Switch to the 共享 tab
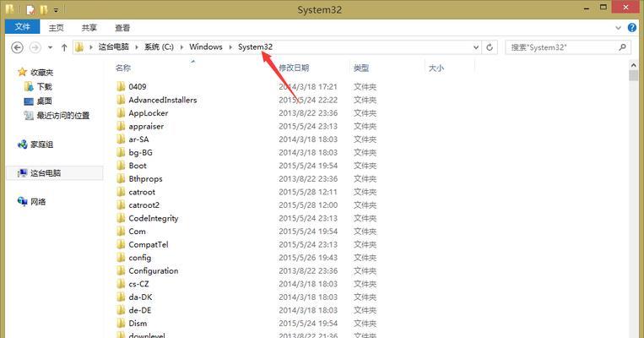 click(89, 28)
